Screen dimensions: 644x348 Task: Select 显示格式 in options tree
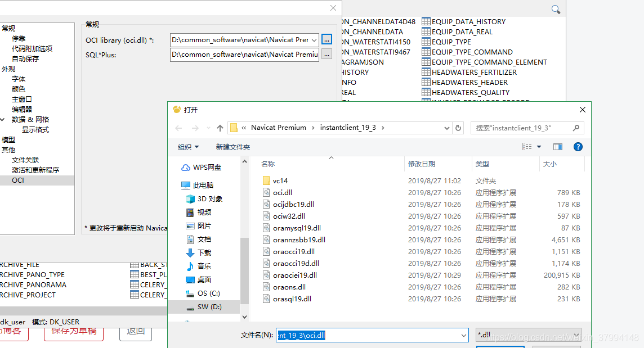[x=35, y=130]
